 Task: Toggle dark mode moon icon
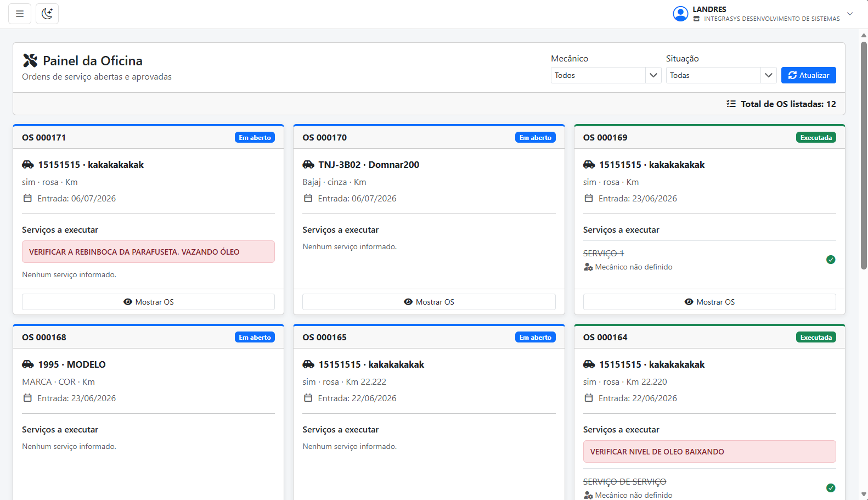(47, 14)
